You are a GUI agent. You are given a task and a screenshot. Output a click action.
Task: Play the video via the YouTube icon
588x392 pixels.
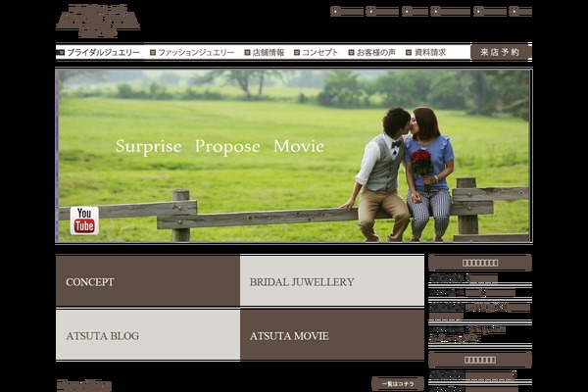(x=84, y=220)
